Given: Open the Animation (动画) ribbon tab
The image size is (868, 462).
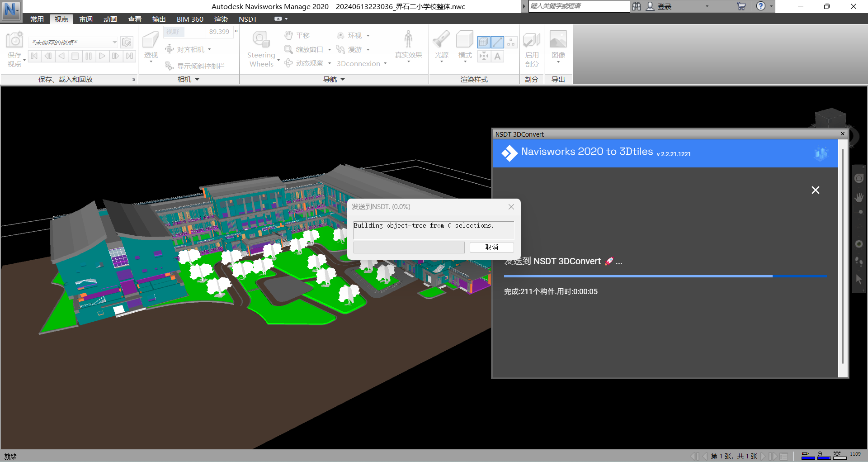Looking at the screenshot, I should (x=110, y=19).
